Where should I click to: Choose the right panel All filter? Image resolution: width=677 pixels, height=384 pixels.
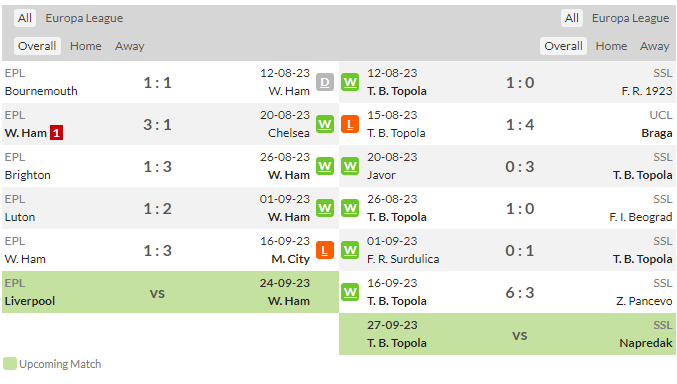point(572,18)
